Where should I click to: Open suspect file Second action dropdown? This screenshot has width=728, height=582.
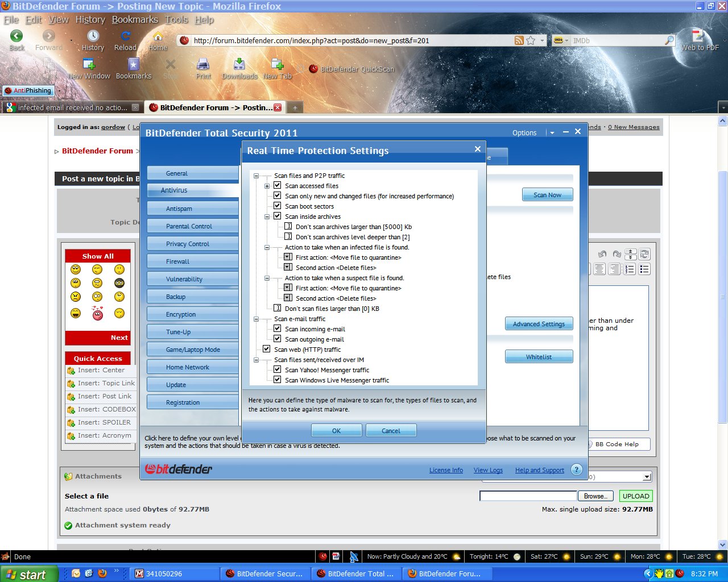point(288,298)
